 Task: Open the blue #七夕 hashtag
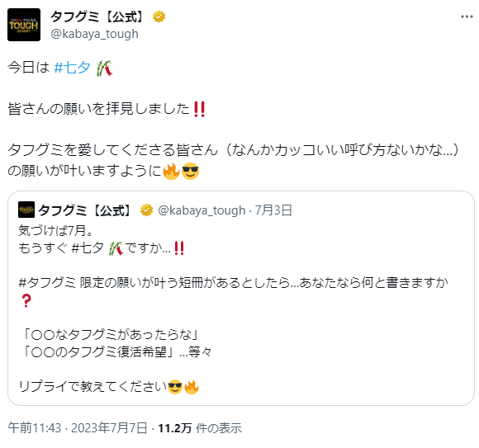pyautogui.click(x=72, y=68)
